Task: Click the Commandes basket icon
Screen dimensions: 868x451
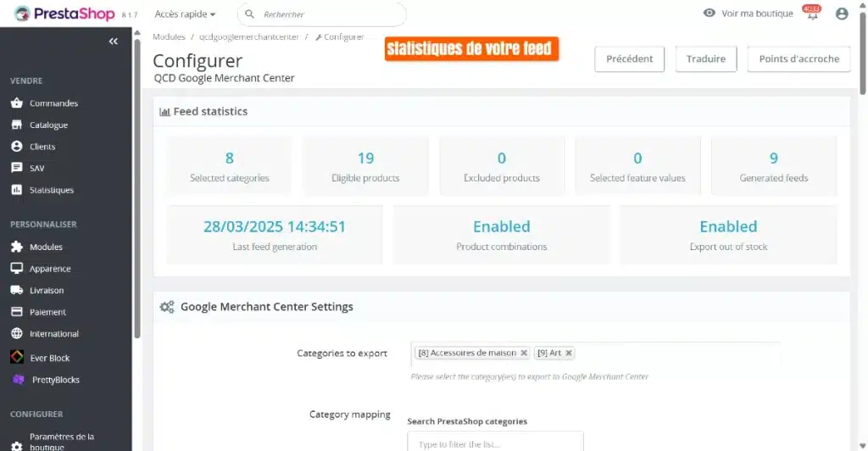Action: click(x=17, y=103)
